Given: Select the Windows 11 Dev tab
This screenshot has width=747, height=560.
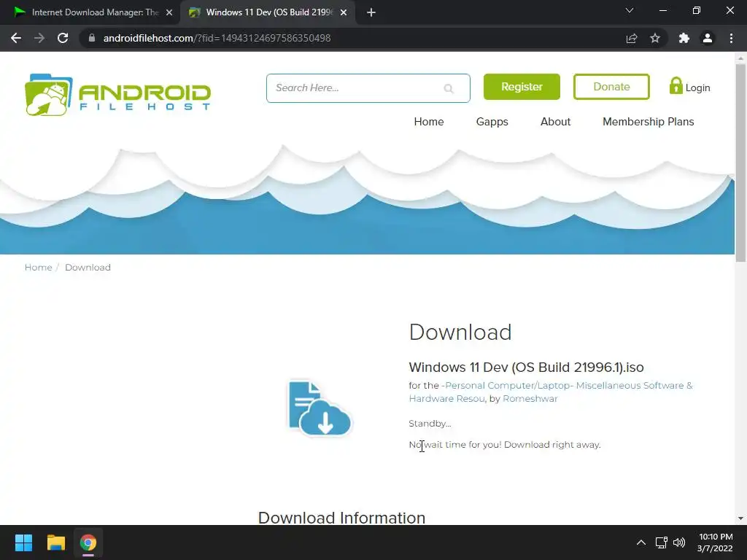Looking at the screenshot, I should [x=268, y=12].
